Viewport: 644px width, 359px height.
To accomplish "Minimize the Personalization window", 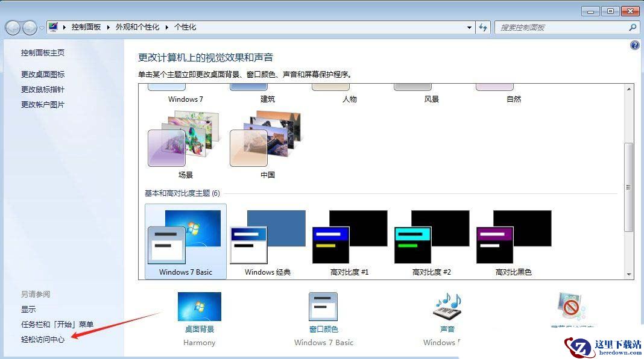I will click(590, 11).
